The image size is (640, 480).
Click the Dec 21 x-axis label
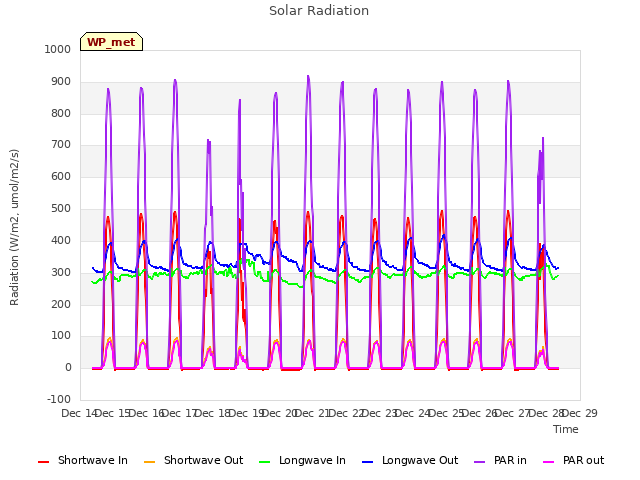(x=313, y=413)
